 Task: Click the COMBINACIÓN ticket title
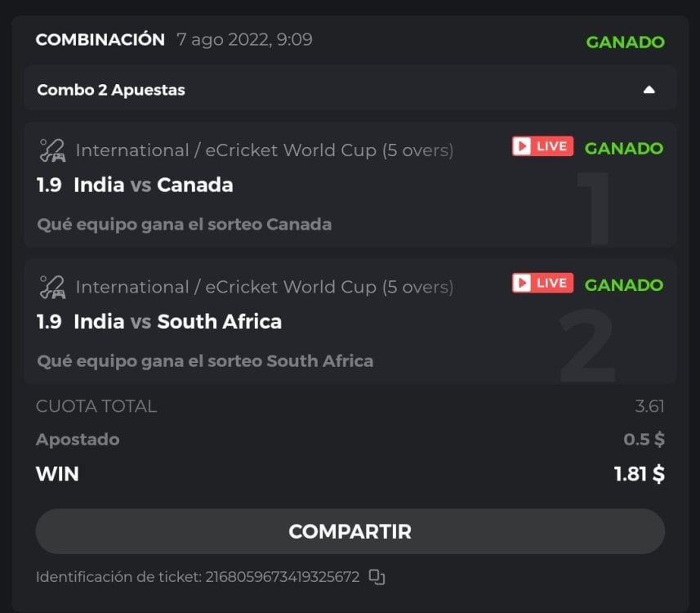(100, 40)
